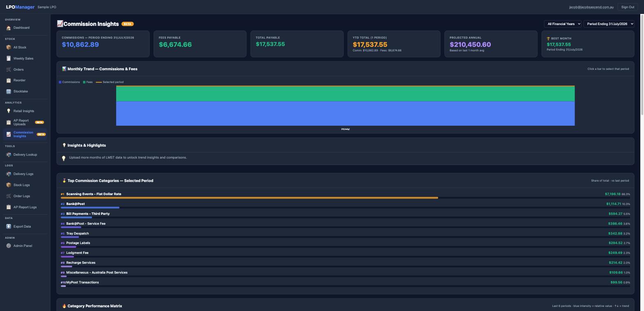The image size is (644, 311).
Task: Click the Tray Despatch category row
Action: click(x=345, y=235)
